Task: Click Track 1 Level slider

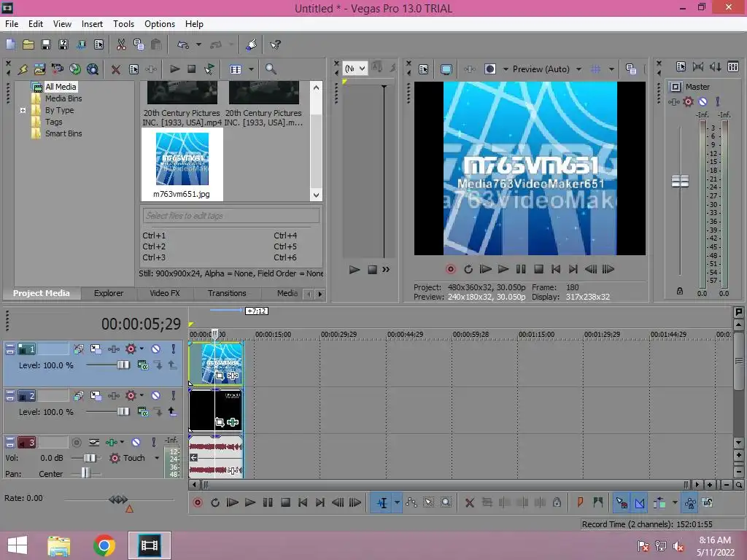Action: [x=123, y=365]
